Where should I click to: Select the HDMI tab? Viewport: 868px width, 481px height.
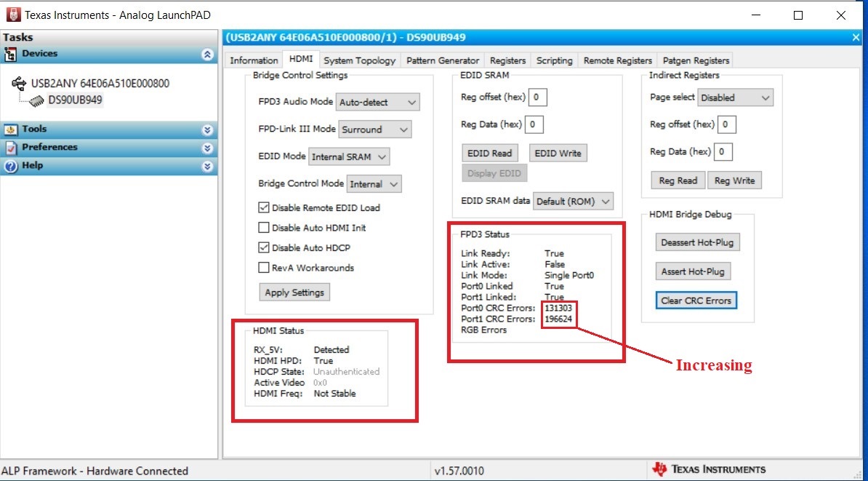[300, 59]
